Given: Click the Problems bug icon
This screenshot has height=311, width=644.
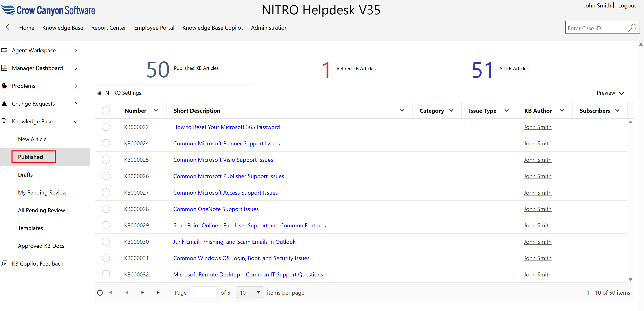Looking at the screenshot, I should click(4, 86).
